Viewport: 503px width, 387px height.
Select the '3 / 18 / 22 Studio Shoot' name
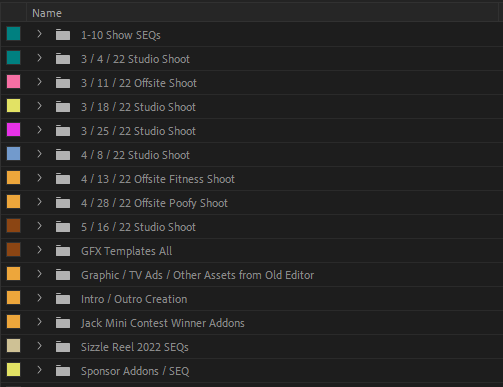click(x=138, y=107)
